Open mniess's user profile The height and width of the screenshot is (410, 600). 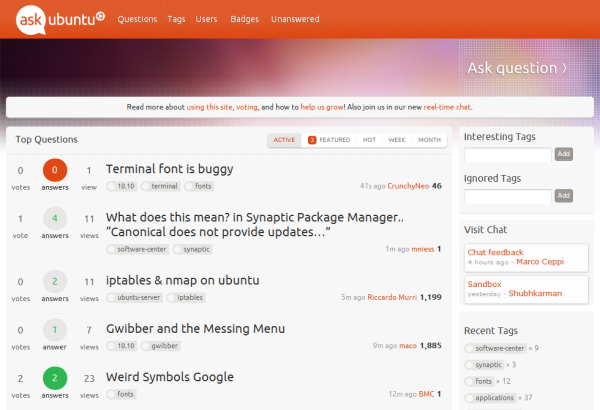click(x=422, y=249)
